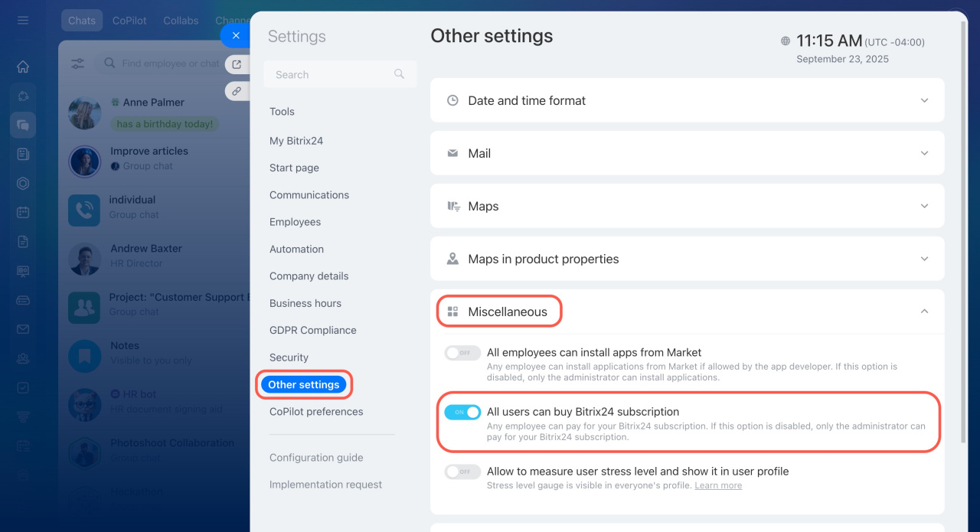The width and height of the screenshot is (980, 532).
Task: Open settings in new window icon
Action: [x=237, y=64]
